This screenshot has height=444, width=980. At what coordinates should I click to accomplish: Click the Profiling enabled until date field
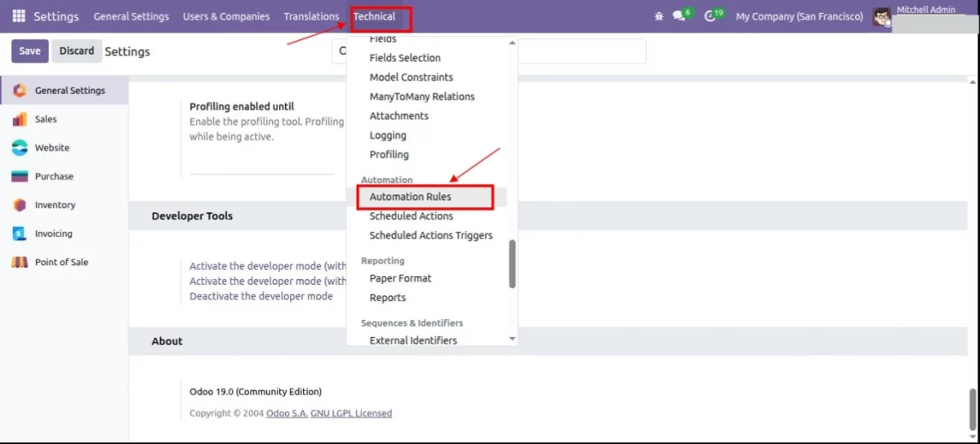click(261, 166)
